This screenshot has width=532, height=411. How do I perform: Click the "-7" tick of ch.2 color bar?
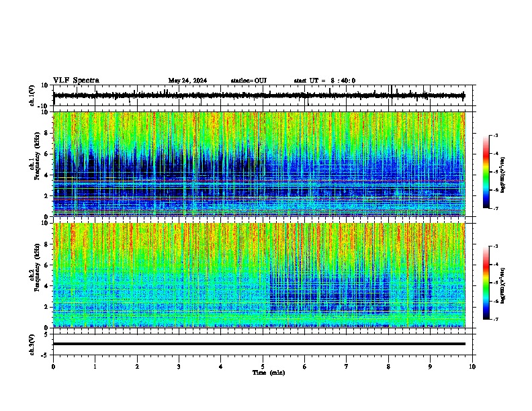[x=495, y=320]
